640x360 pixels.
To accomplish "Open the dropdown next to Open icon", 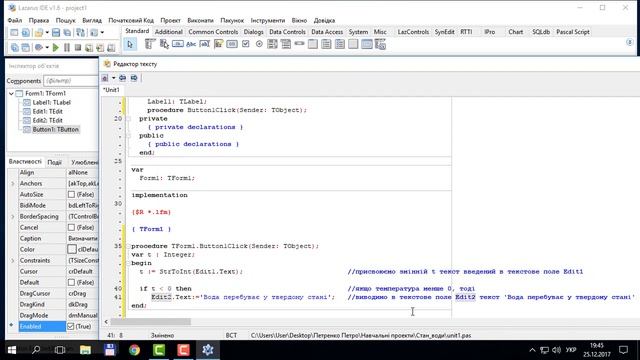I will pyautogui.click(x=47, y=33).
